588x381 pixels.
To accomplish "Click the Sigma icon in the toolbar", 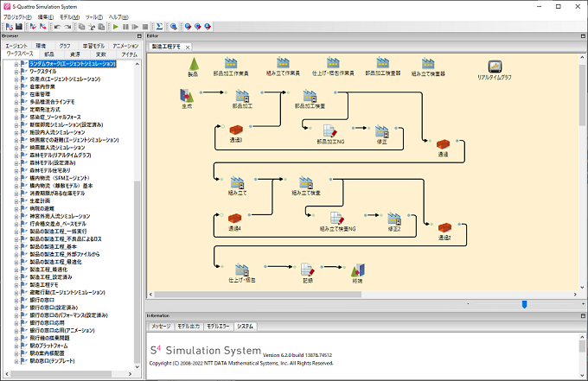I will click(160, 27).
